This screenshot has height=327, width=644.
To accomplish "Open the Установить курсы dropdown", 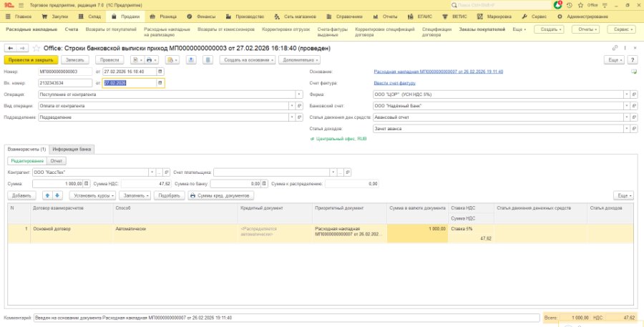I will (92, 195).
